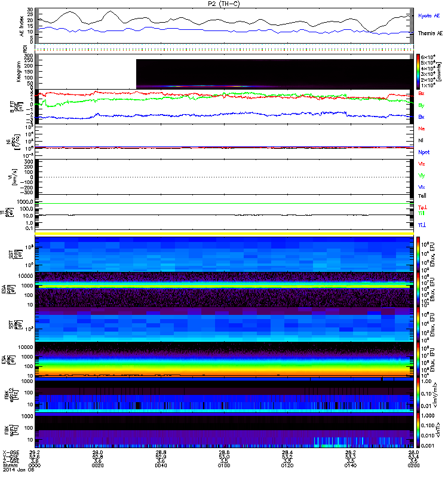Select the black Te parallel legend label
Image resolution: width=448 pixels, height=478 pixels.
[422, 196]
